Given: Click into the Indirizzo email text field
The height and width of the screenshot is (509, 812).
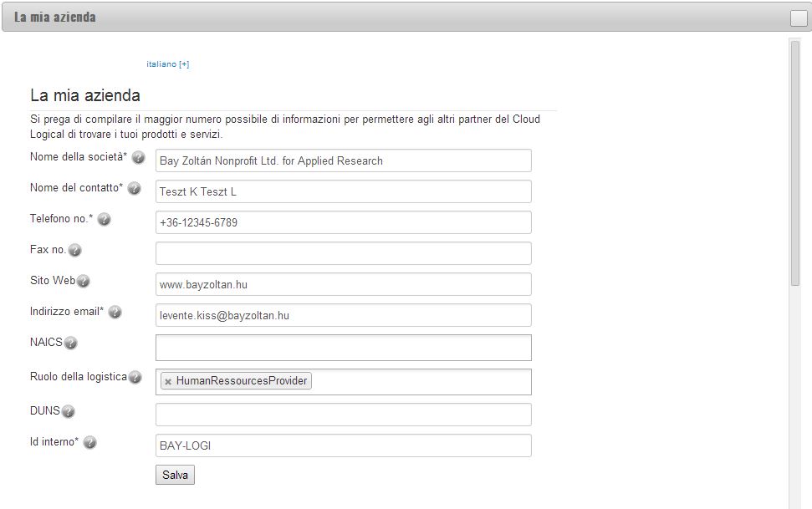Looking at the screenshot, I should (x=344, y=315).
